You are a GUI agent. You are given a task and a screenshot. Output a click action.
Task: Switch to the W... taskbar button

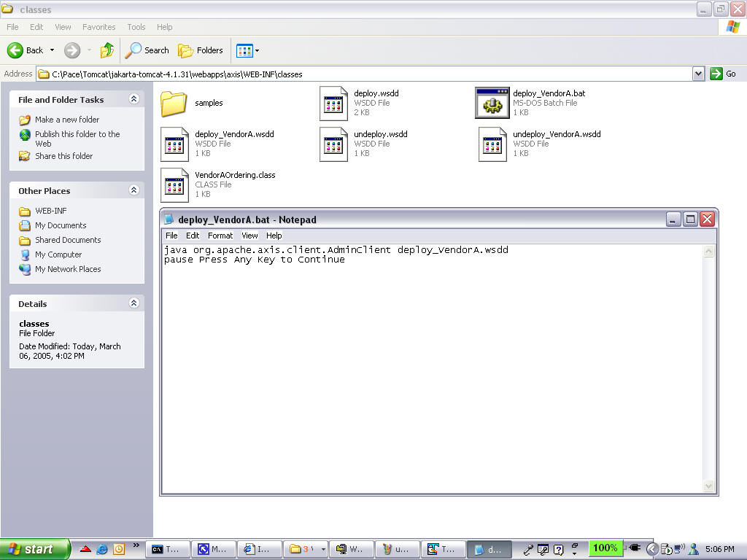[352, 549]
